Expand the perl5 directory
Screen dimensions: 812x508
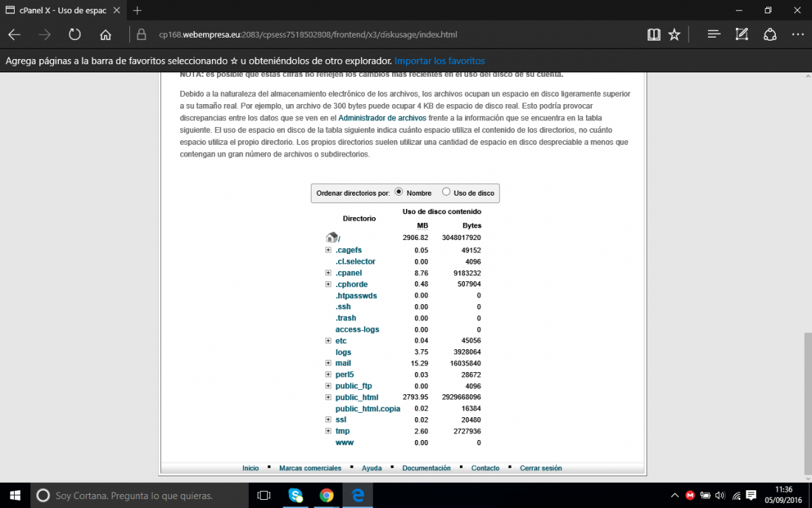coord(328,374)
